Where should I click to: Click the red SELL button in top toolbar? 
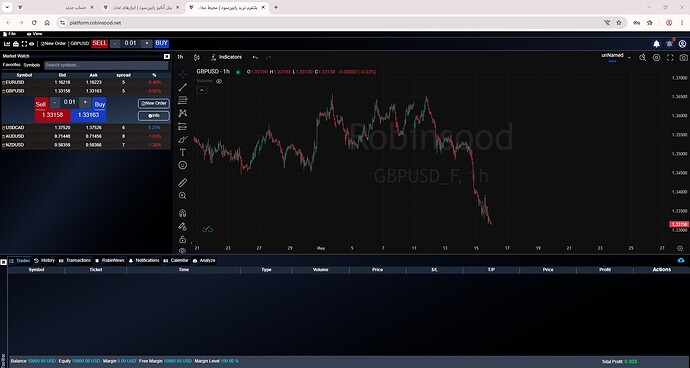tap(99, 43)
